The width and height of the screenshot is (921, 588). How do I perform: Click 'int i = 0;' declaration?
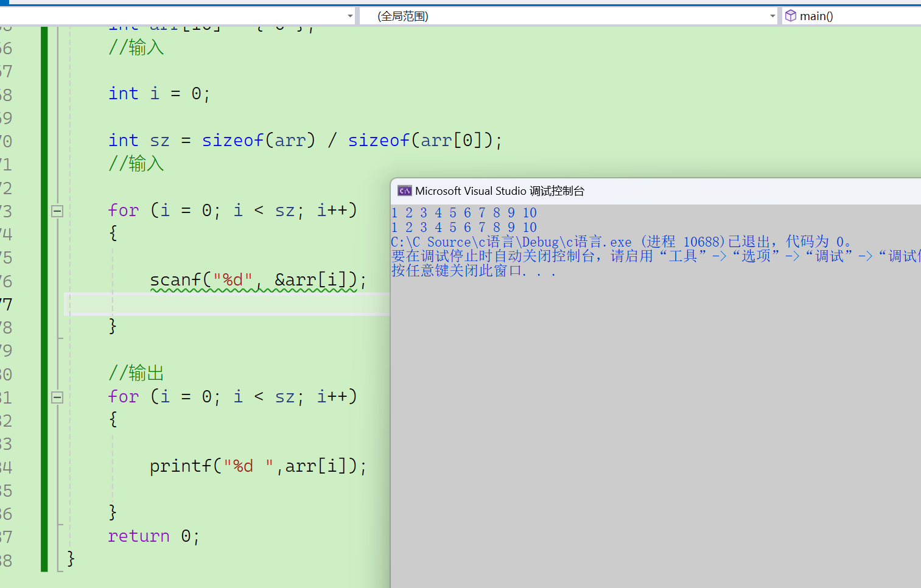coord(159,94)
